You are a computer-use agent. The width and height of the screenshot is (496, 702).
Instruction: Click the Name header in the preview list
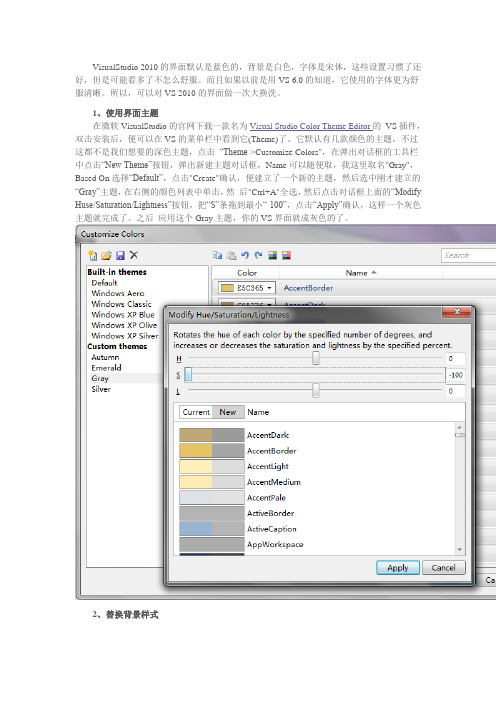pos(258,412)
